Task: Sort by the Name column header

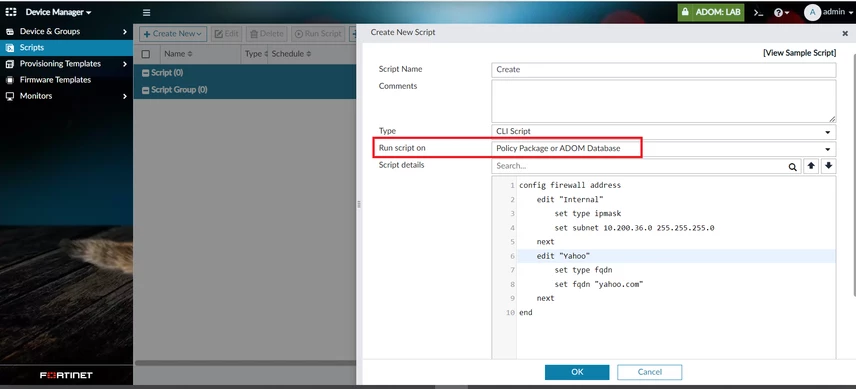Action: tap(179, 54)
